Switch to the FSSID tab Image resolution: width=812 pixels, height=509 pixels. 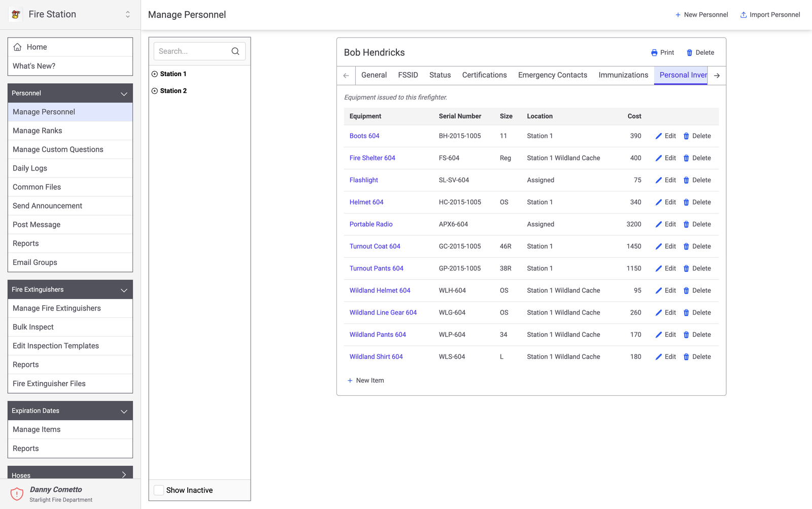pos(408,75)
